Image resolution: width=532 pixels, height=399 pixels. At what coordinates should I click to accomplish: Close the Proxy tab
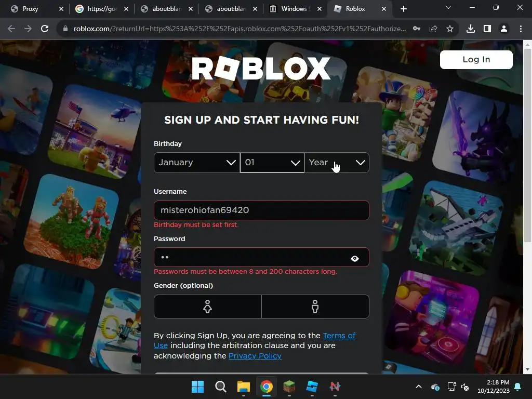[61, 9]
